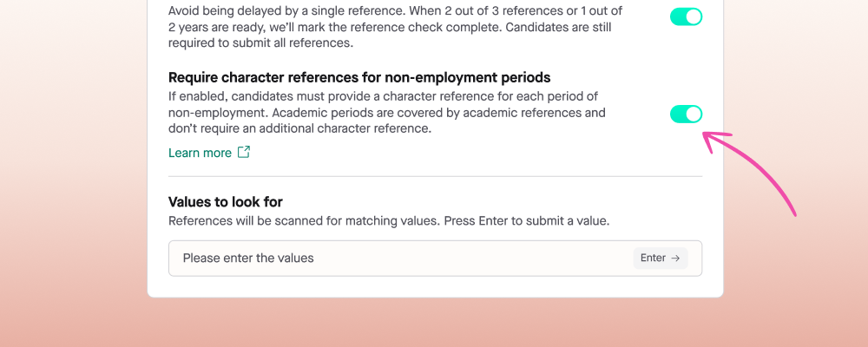Click the 'If enabled, candidates must provide' description paragraph
The width and height of the screenshot is (868, 347).
[387, 113]
